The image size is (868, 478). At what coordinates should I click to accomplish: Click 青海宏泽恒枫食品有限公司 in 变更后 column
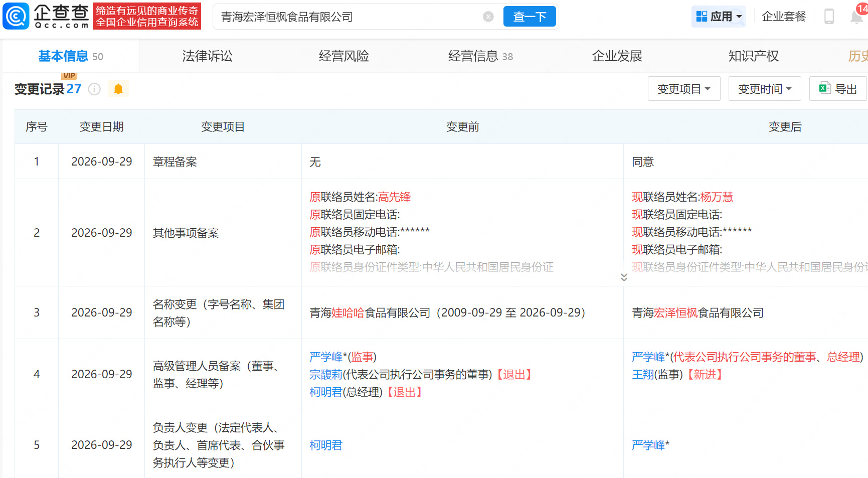pyautogui.click(x=698, y=313)
